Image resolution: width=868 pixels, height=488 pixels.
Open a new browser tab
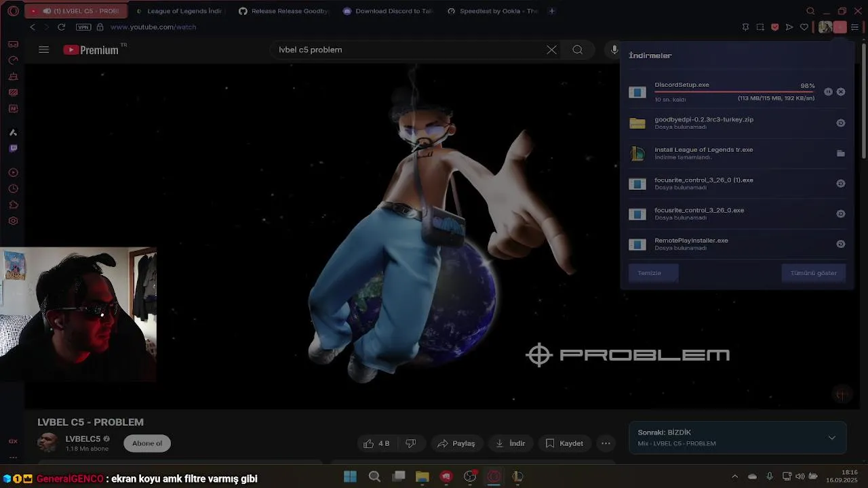(x=551, y=11)
